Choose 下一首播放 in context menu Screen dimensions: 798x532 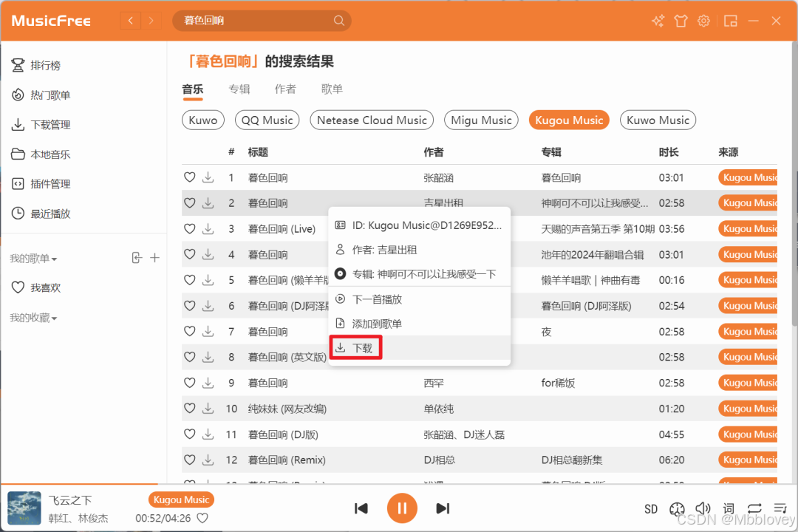[420, 299]
